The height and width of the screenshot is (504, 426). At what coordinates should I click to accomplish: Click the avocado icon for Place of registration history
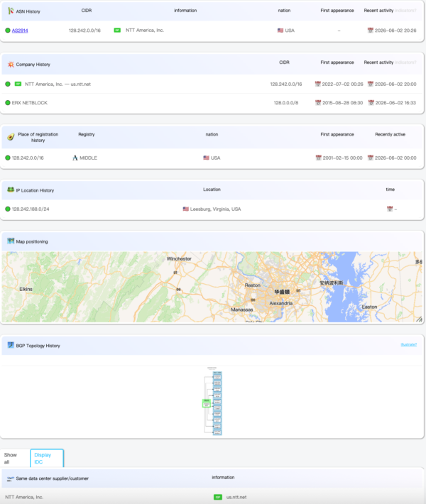click(x=11, y=137)
